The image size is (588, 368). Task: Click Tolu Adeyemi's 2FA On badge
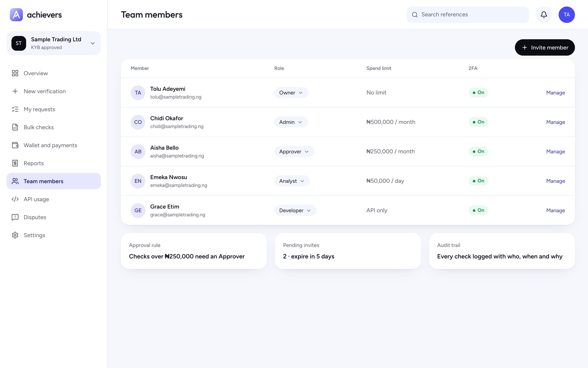[478, 92]
